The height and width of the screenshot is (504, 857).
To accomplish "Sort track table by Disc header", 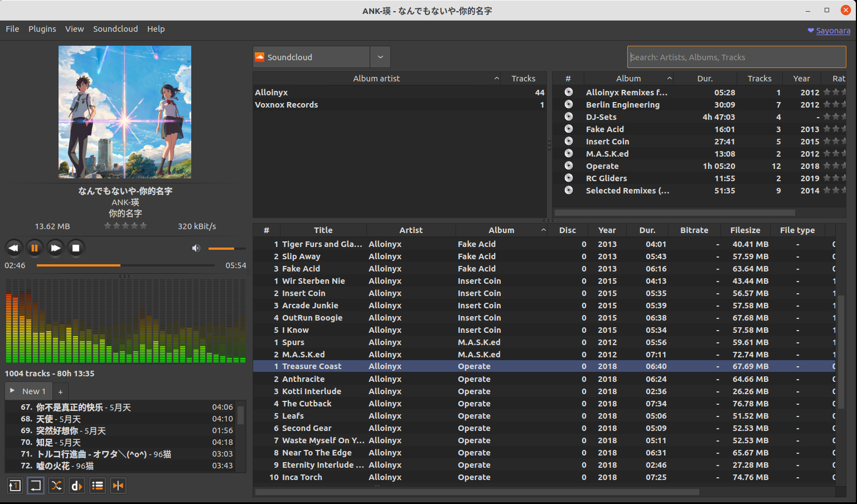I will point(568,230).
